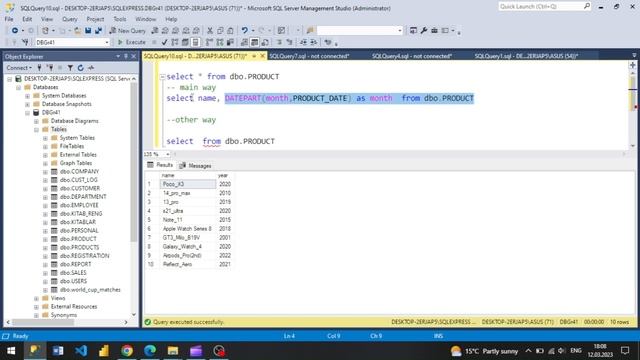Click the Object Explorer activity monitor icon
640x360 pixels.
(x=91, y=68)
